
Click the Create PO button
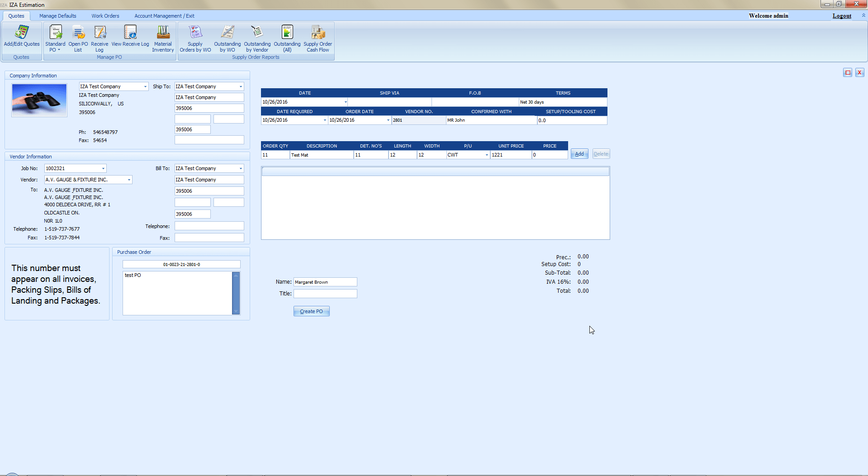coord(311,311)
